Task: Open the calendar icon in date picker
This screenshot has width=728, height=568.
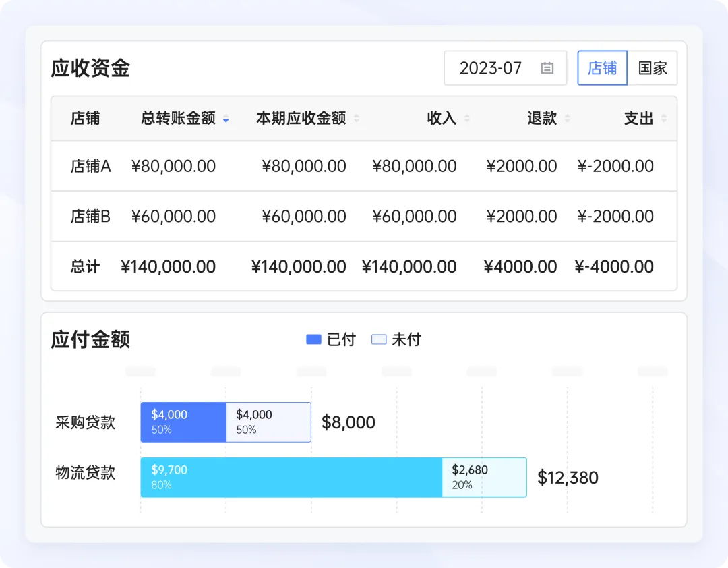Action: click(x=547, y=68)
